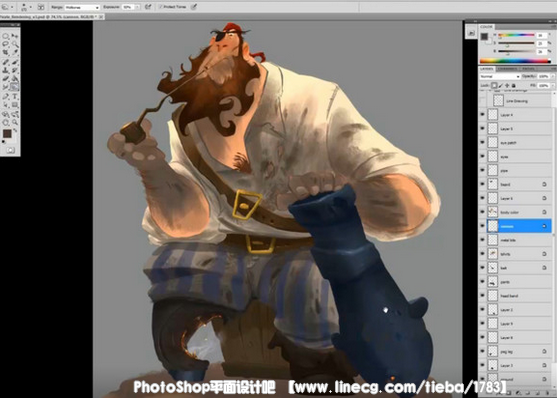The height and width of the screenshot is (404, 557).
Task: Select the Pen tool
Action: tap(6, 97)
